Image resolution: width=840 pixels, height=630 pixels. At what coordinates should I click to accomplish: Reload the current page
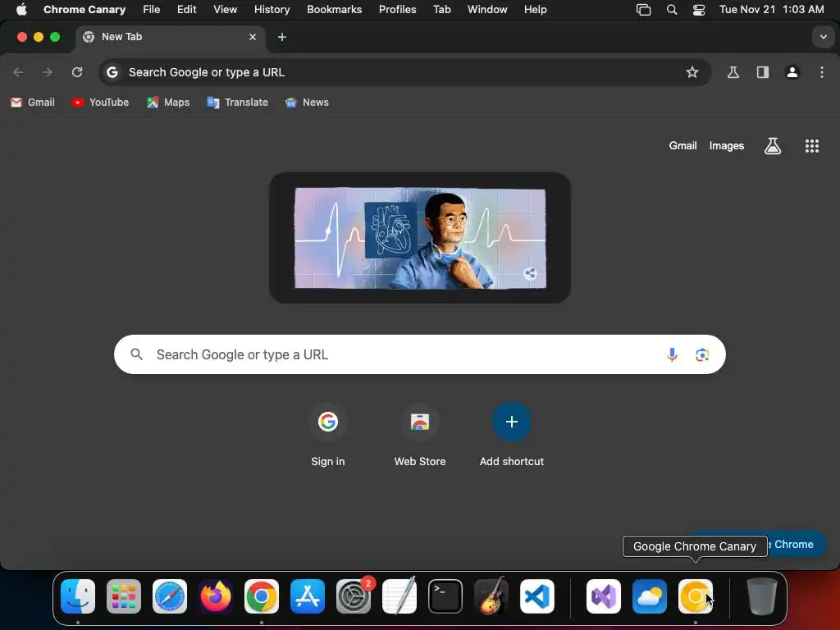[x=77, y=72]
